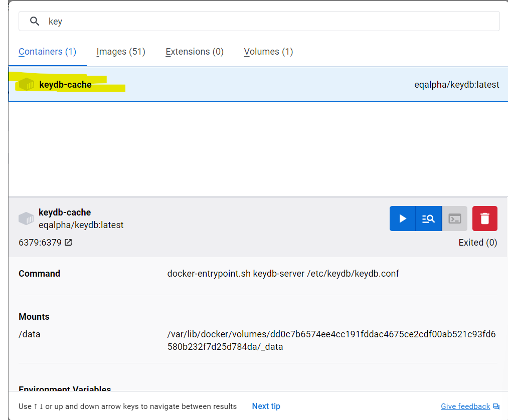
Task: Start the keydb-cache container with the play button
Action: tap(403, 219)
